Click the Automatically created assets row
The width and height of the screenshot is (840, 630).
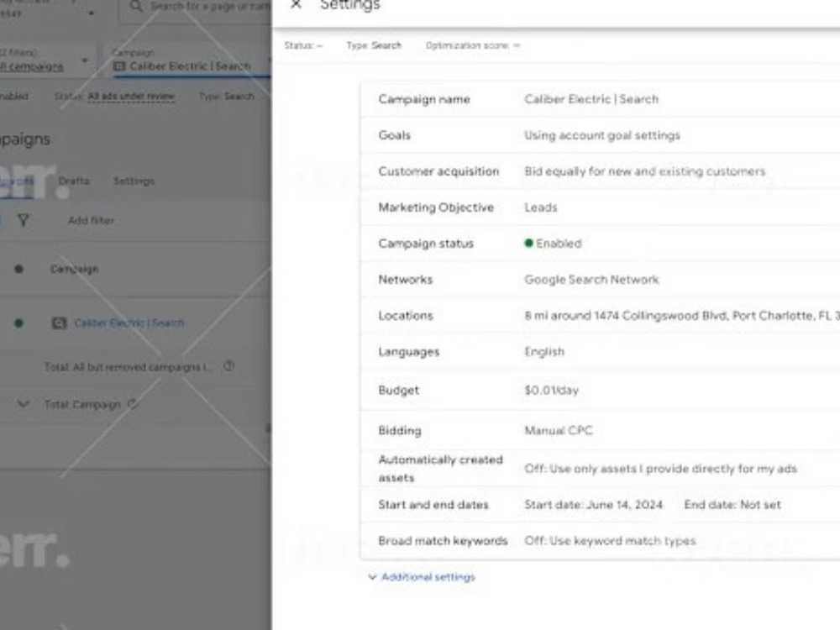[x=600, y=469]
